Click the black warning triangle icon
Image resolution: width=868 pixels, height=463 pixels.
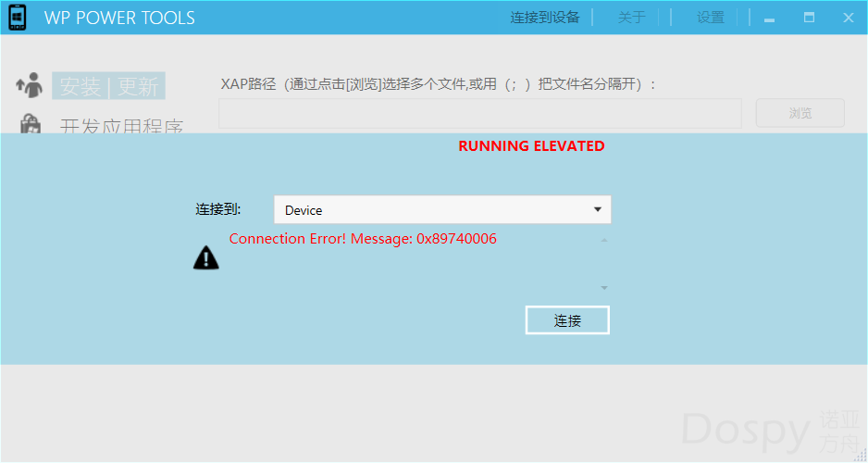206,258
